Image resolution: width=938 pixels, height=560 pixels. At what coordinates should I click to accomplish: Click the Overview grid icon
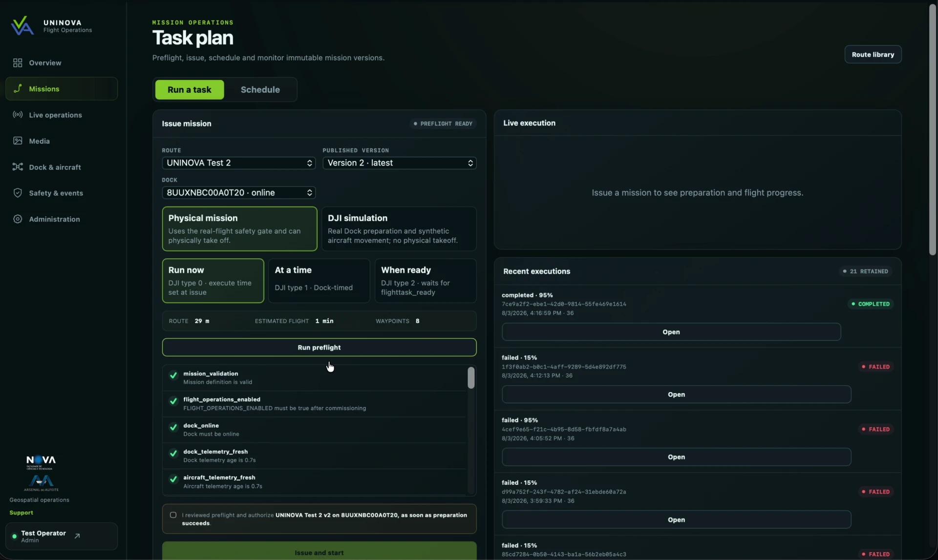click(18, 63)
